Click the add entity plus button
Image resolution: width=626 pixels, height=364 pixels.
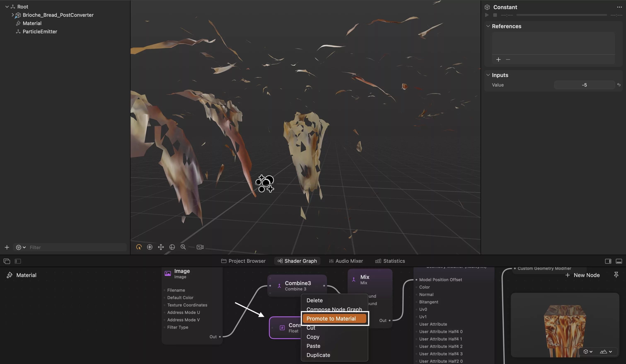[7, 247]
